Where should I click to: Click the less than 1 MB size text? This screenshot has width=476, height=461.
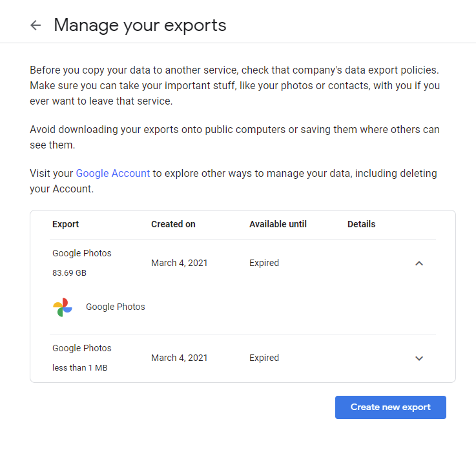78,368
